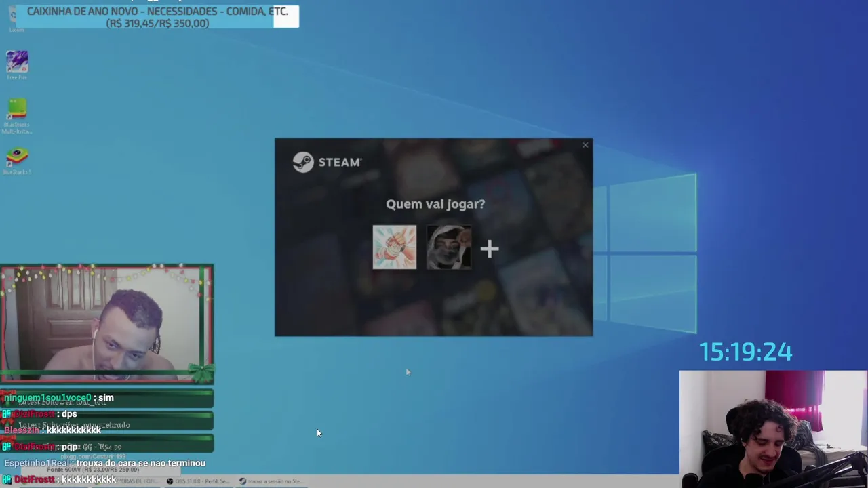
Task: Open the BlueStacks 5 desktop shortcut
Action: (x=17, y=161)
